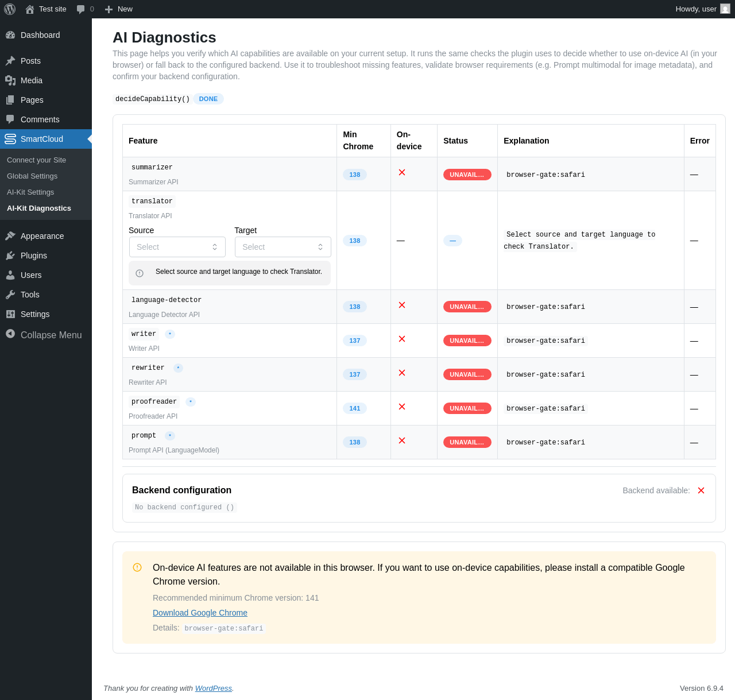The height and width of the screenshot is (700, 735).
Task: Open the Target language dropdown
Action: click(x=283, y=247)
